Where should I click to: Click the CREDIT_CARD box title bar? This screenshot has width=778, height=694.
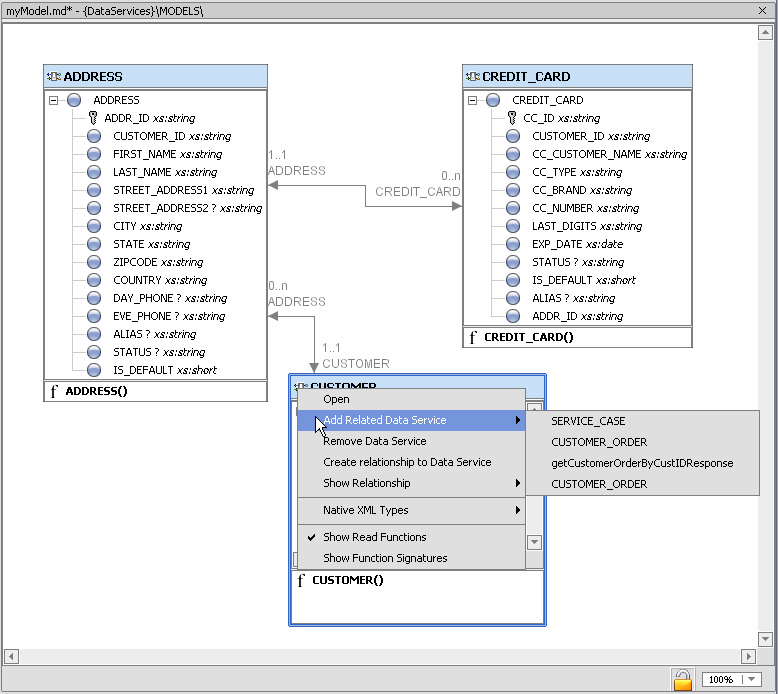click(577, 76)
